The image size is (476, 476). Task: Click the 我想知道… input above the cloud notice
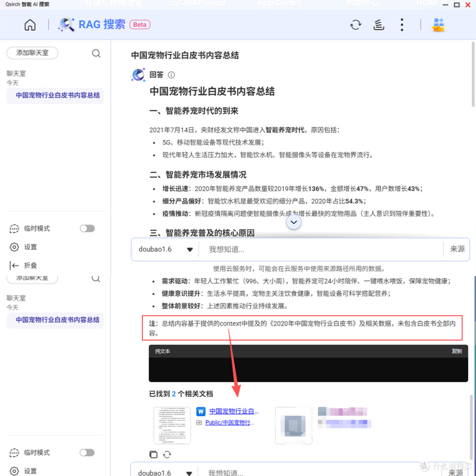[321, 249]
